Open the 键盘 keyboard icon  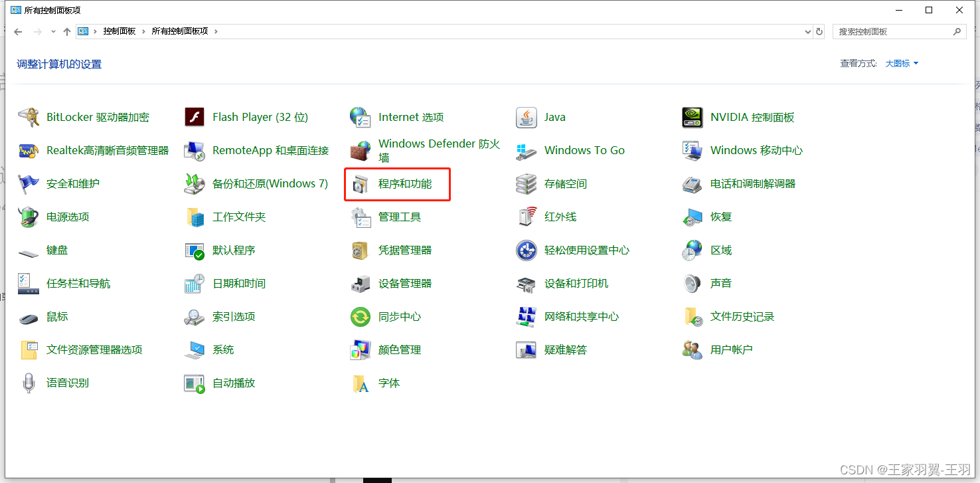[x=29, y=252]
